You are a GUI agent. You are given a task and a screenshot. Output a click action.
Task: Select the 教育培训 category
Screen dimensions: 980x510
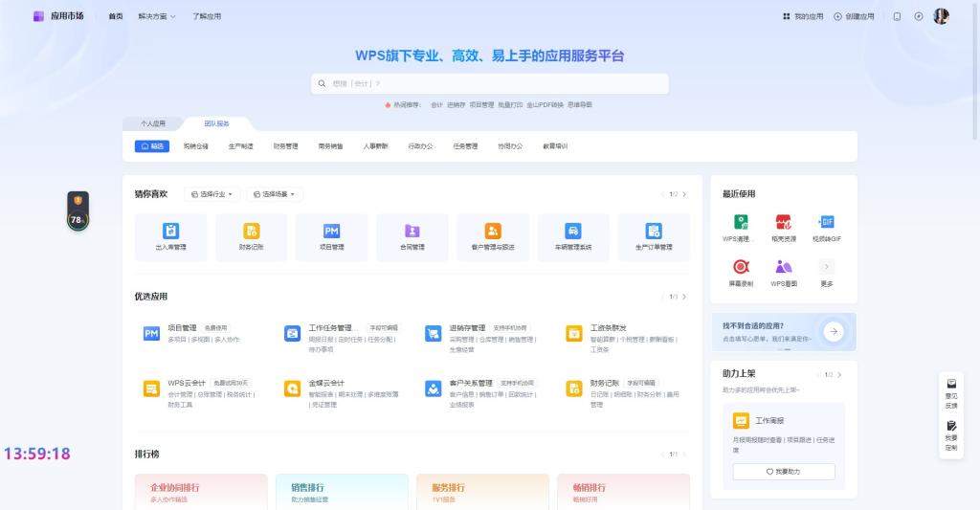(555, 146)
